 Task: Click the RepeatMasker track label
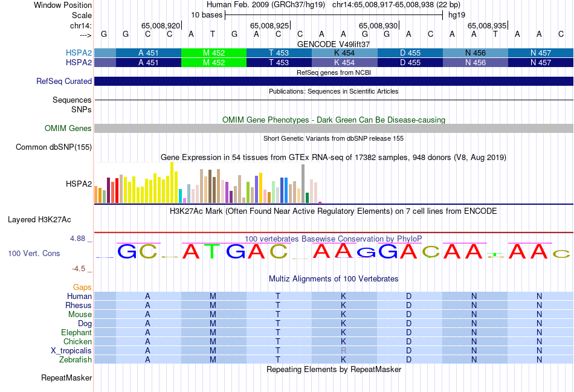tap(66, 378)
